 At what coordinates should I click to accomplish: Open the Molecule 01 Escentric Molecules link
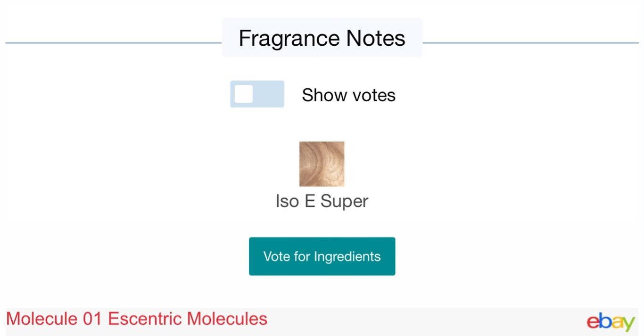[x=137, y=319]
